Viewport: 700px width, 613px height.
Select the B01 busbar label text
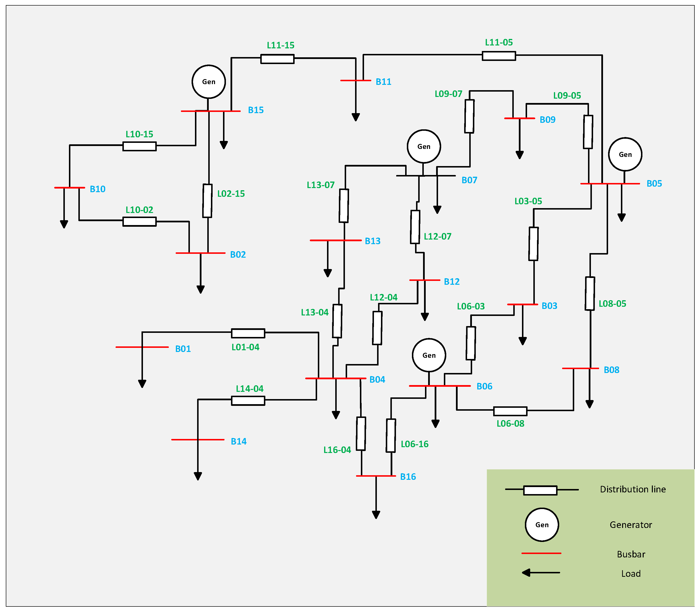click(183, 349)
